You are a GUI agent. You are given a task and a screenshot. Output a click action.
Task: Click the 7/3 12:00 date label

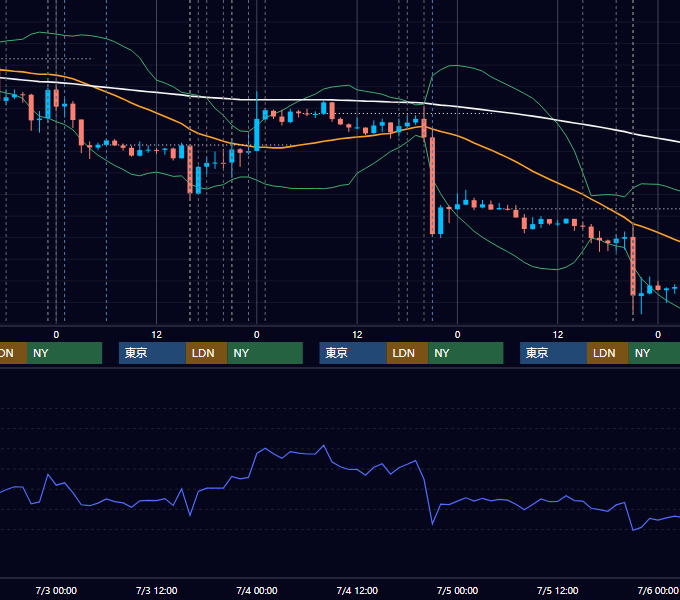tap(157, 590)
